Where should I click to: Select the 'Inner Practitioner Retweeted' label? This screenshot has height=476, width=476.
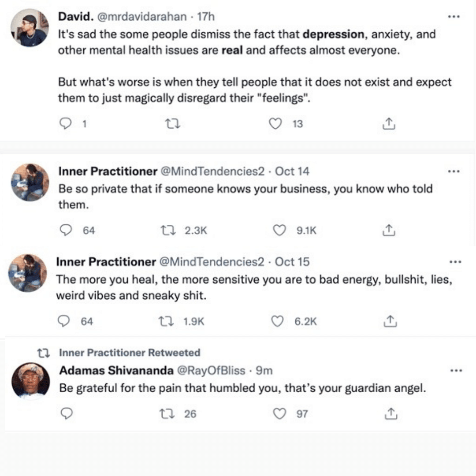pos(130,353)
